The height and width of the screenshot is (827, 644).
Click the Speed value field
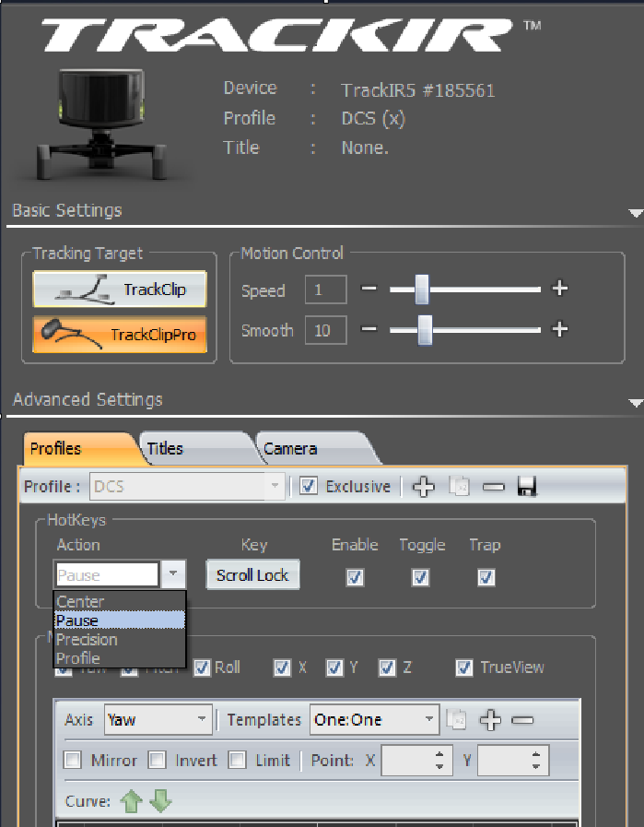(326, 289)
